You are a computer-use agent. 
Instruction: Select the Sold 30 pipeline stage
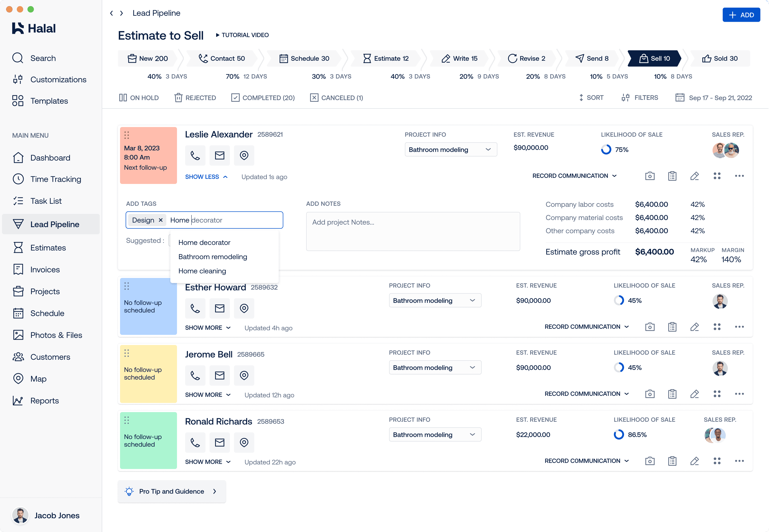[x=721, y=58]
